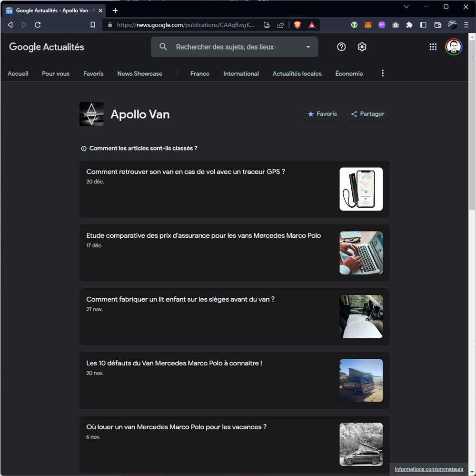Click the black-and-white van thumbnail

point(361,445)
